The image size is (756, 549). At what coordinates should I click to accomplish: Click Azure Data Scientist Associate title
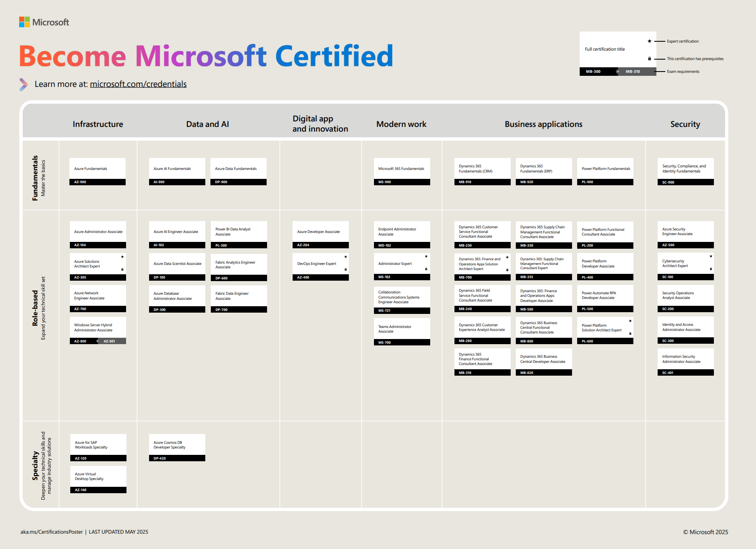pyautogui.click(x=177, y=264)
